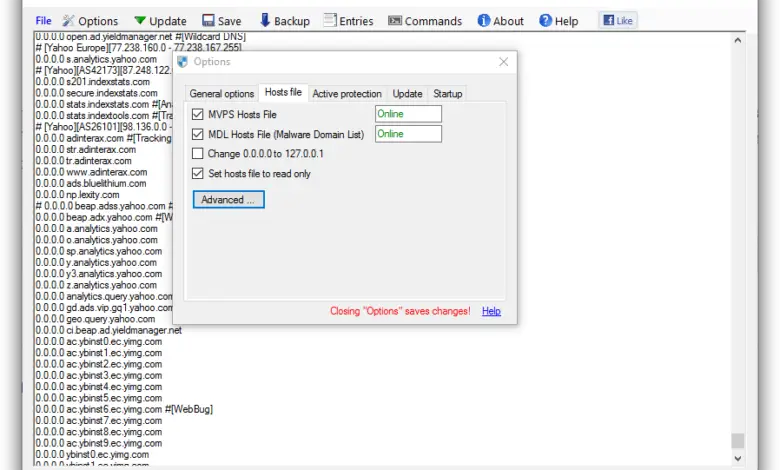Image resolution: width=780 pixels, height=470 pixels.
Task: Click the About info icon
Action: click(x=484, y=20)
